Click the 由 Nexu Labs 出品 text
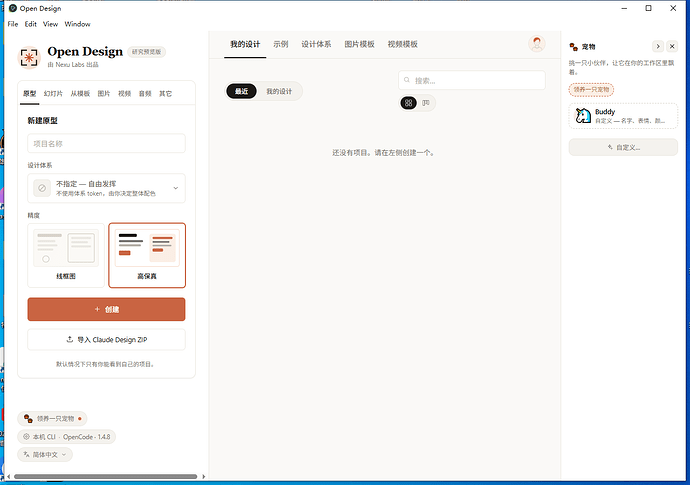 [x=73, y=64]
